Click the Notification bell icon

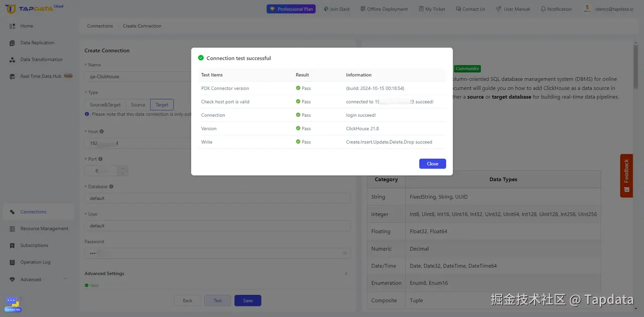[x=543, y=9]
